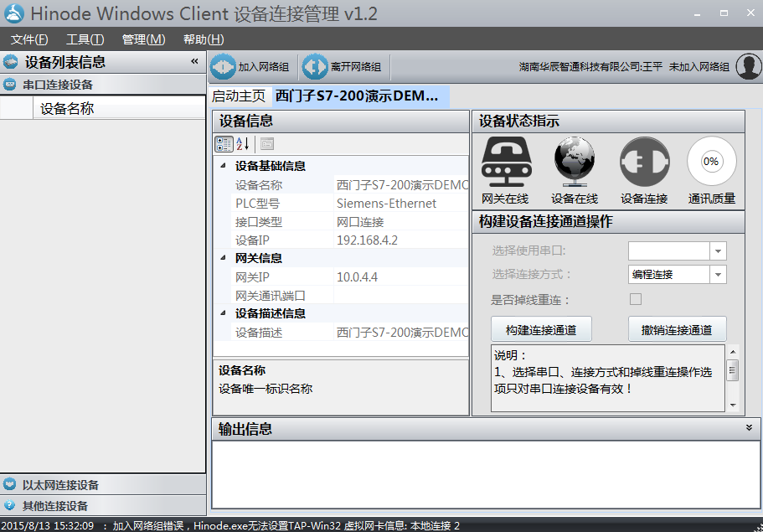Image resolution: width=763 pixels, height=532 pixels.
Task: Enable the 是否掉线重连 checkbox
Action: coord(636,299)
